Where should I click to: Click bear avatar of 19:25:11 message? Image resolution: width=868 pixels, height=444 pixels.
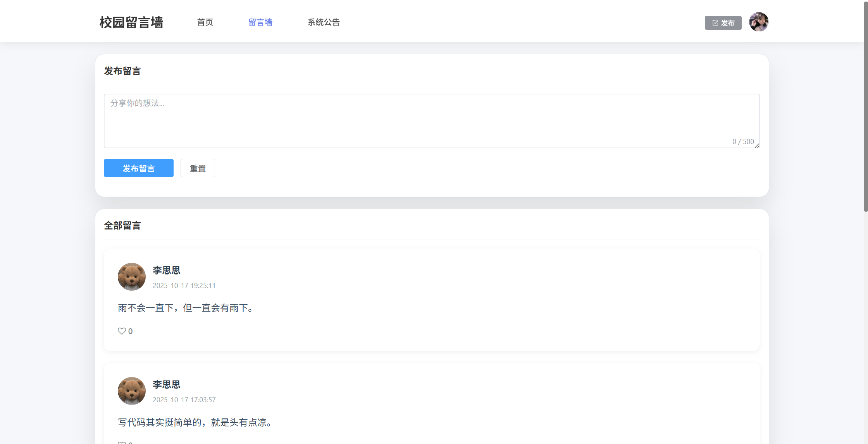[132, 277]
